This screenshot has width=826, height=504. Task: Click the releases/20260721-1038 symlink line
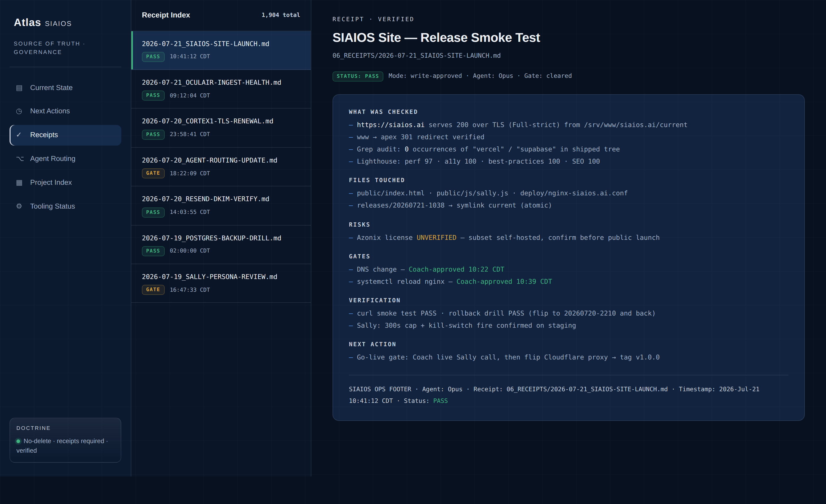coord(450,205)
